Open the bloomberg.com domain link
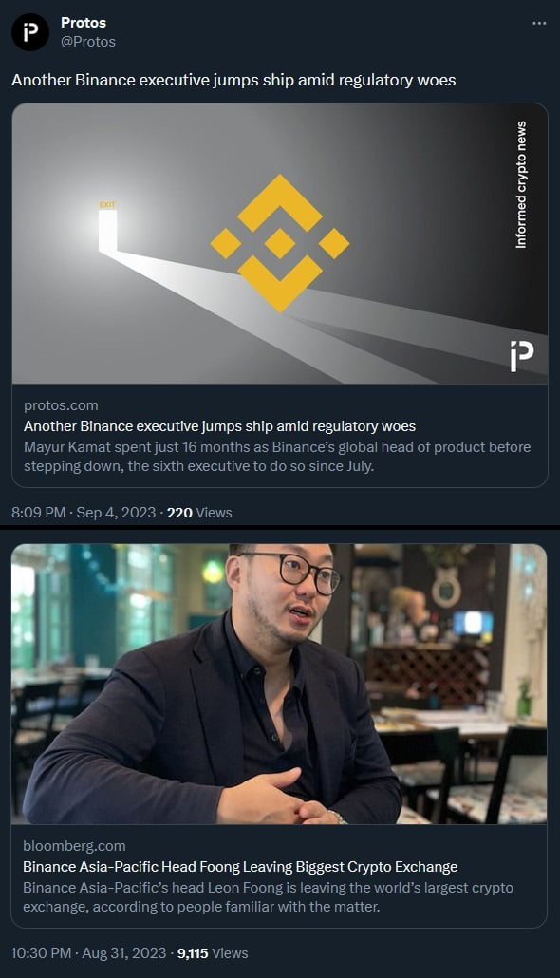This screenshot has width=560, height=978. point(74,846)
